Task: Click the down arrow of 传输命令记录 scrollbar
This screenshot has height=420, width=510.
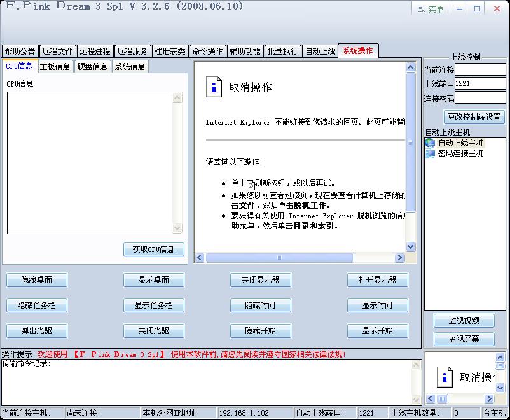Action: coord(417,399)
